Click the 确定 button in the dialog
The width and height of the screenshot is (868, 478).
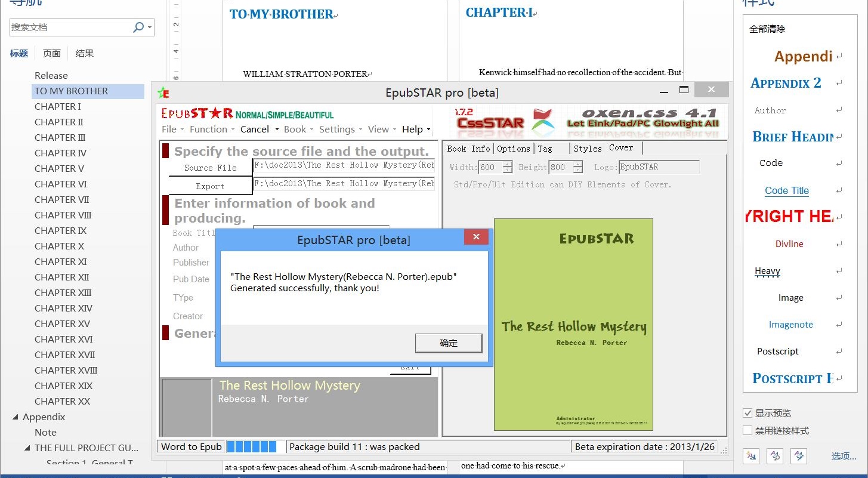click(x=449, y=343)
